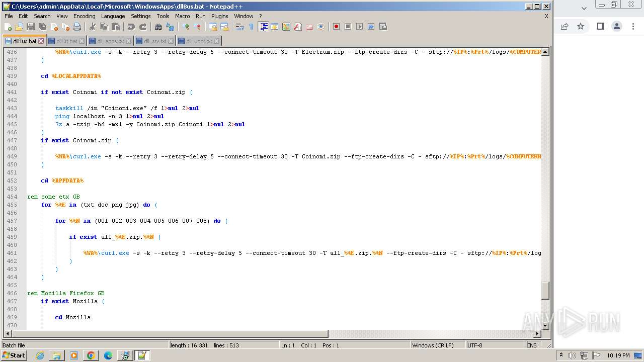
Task: Show the Document Map panel icon
Action: pos(286,27)
